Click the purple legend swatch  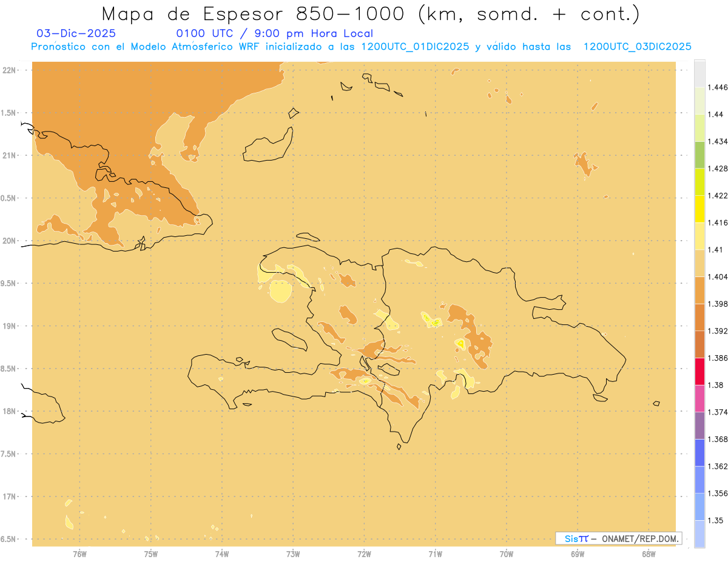pos(699,426)
